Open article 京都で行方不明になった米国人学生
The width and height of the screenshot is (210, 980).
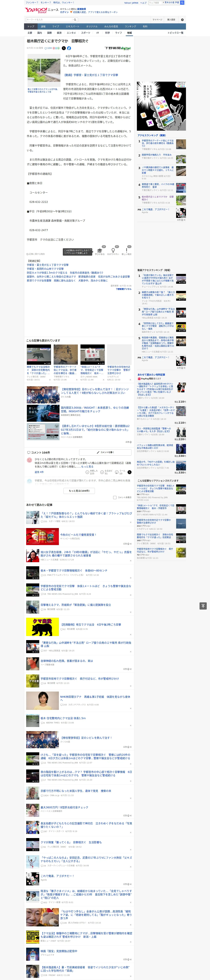point(76,791)
